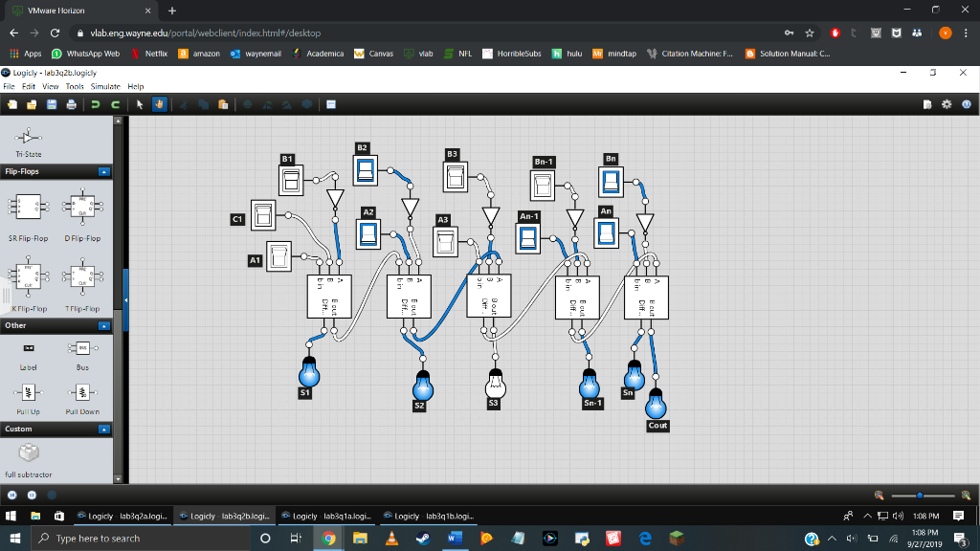Click the New file icon in Logicly toolbar
This screenshot has width=980, height=551.
(11, 104)
